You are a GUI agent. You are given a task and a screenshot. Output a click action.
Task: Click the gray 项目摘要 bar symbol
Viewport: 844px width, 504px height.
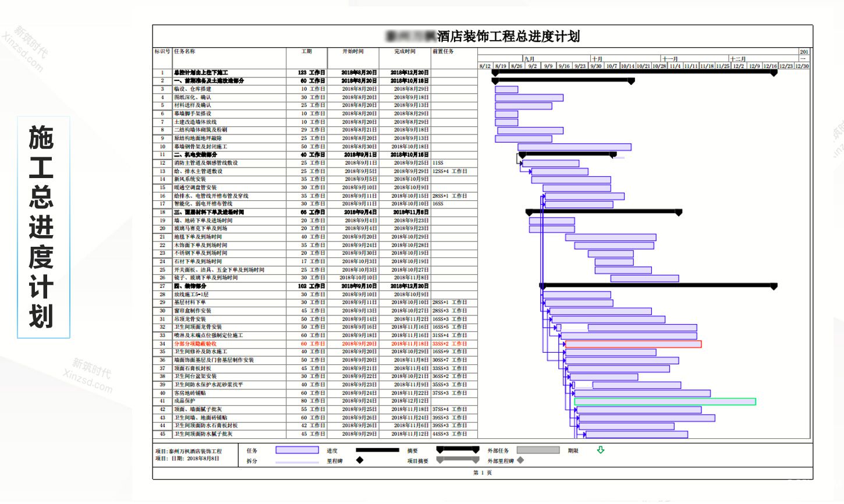458,460
